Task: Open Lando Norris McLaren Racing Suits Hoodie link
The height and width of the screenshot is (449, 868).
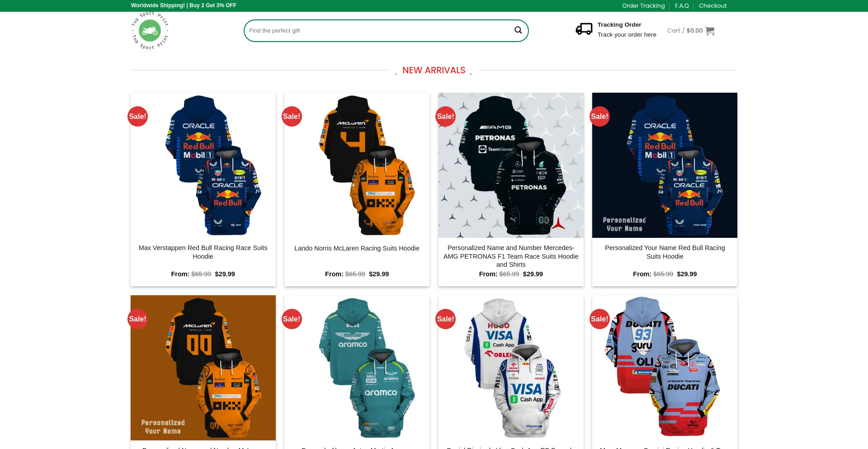Action: 357,248
